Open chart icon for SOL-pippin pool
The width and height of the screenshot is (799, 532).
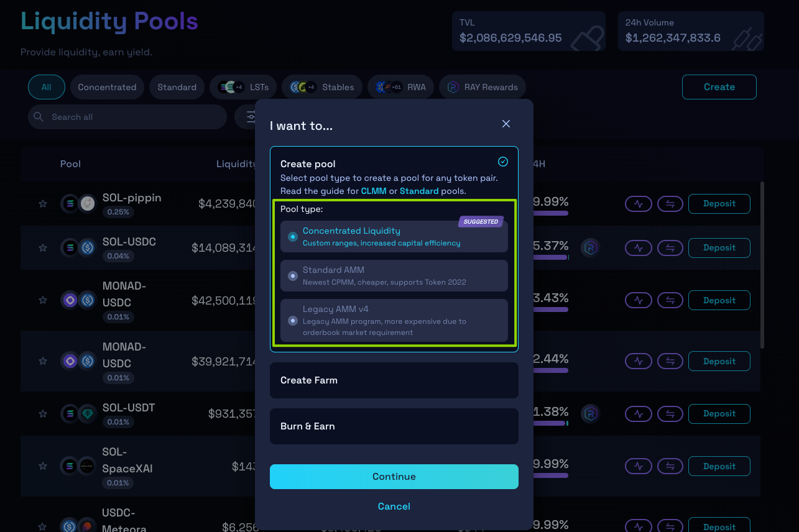[638, 204]
